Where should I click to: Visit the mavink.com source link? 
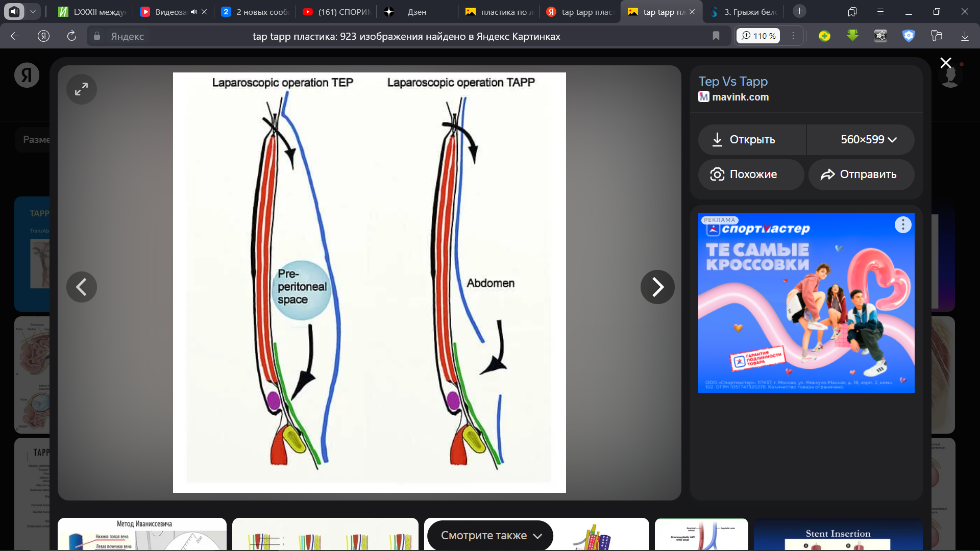tap(740, 97)
